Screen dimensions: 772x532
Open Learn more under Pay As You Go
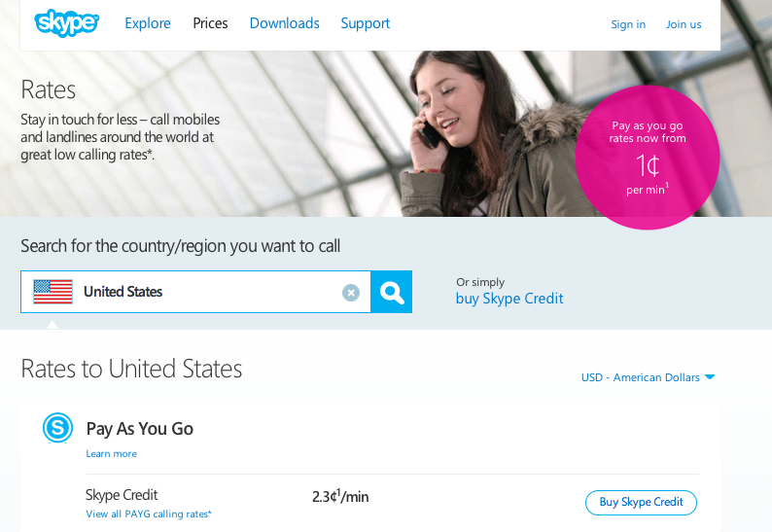point(111,453)
